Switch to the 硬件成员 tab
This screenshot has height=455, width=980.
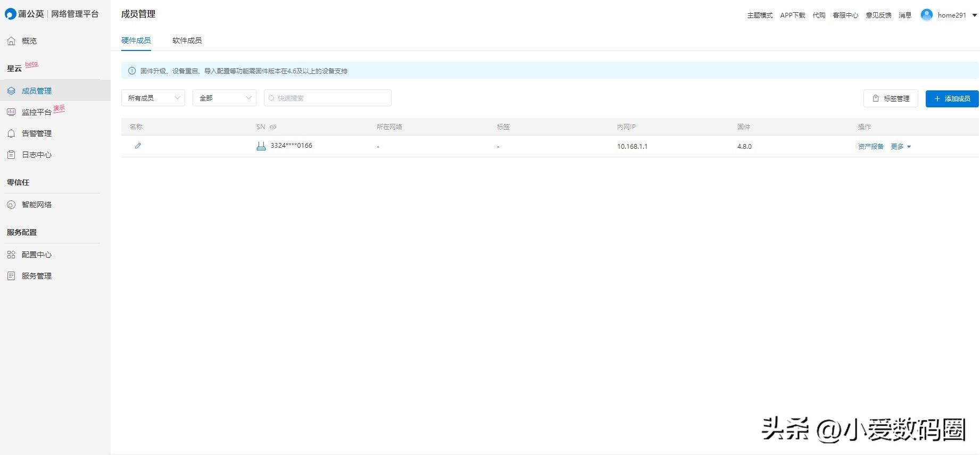tap(136, 40)
